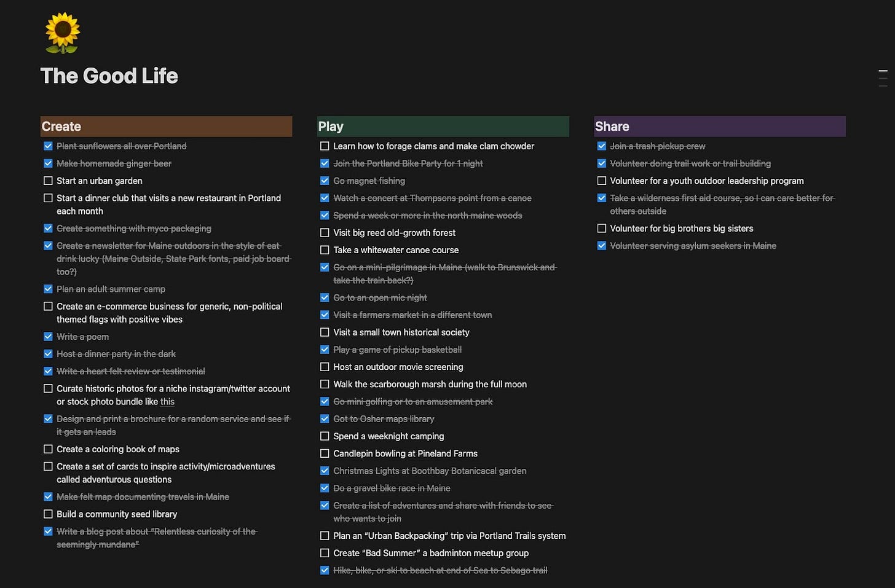
Task: Uncheck 'Hike, bike, or ski to beach' item
Action: click(x=325, y=570)
